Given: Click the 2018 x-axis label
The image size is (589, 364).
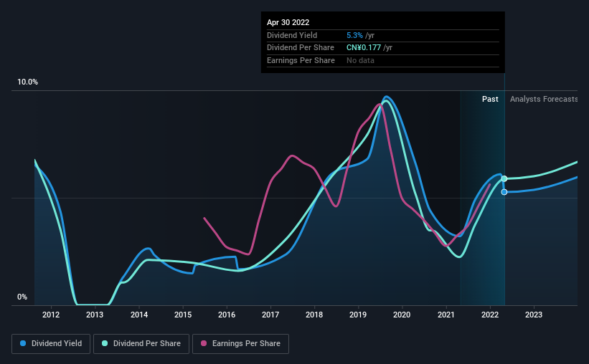Looking at the screenshot, I should (314, 315).
